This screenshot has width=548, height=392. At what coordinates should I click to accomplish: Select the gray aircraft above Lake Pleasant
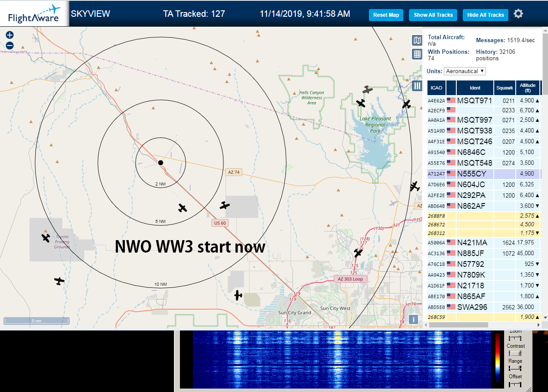(x=367, y=90)
